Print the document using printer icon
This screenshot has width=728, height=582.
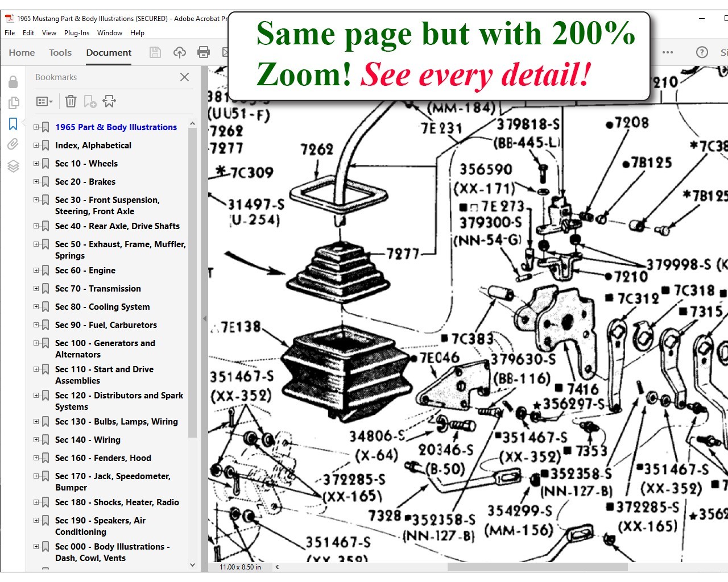(203, 52)
